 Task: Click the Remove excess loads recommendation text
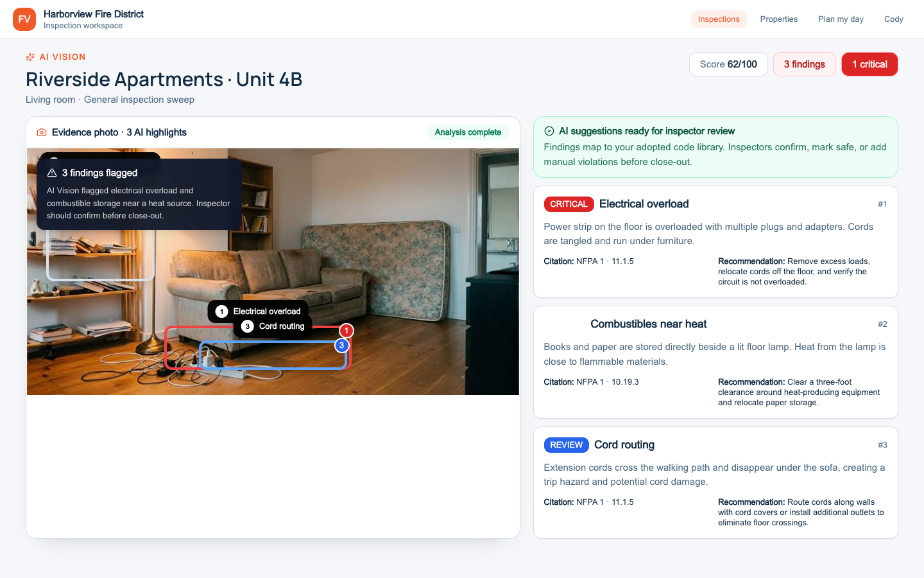point(794,272)
